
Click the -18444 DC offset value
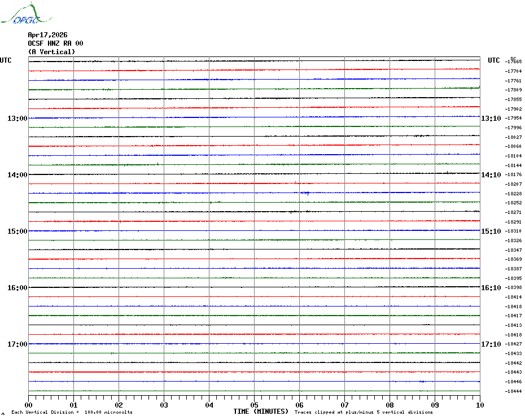coord(514,391)
